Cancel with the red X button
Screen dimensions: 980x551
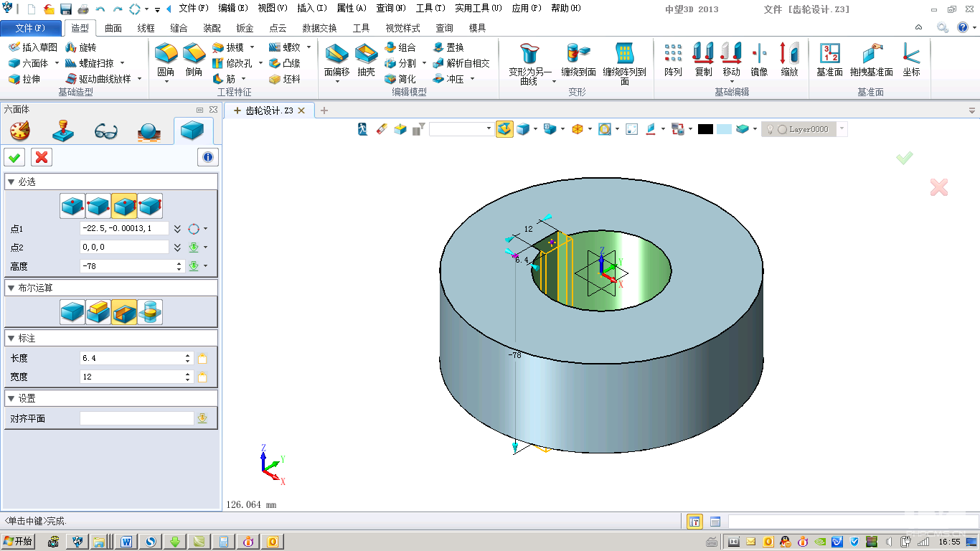click(x=42, y=157)
